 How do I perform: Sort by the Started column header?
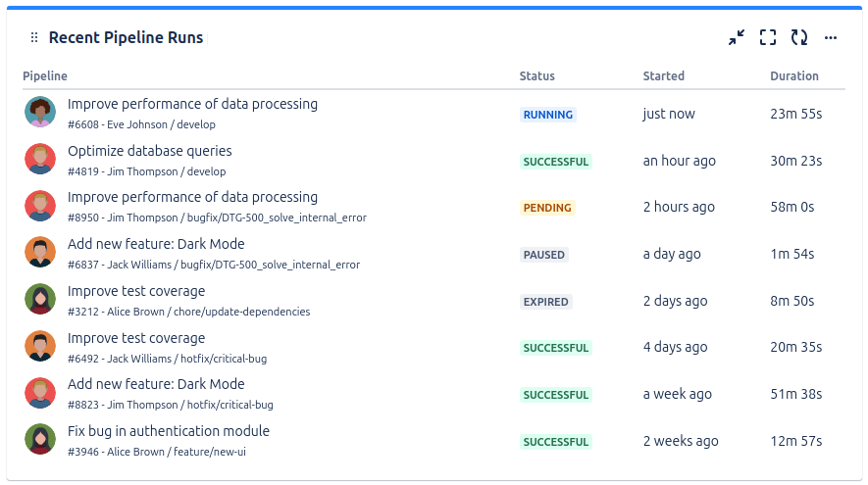coord(664,76)
